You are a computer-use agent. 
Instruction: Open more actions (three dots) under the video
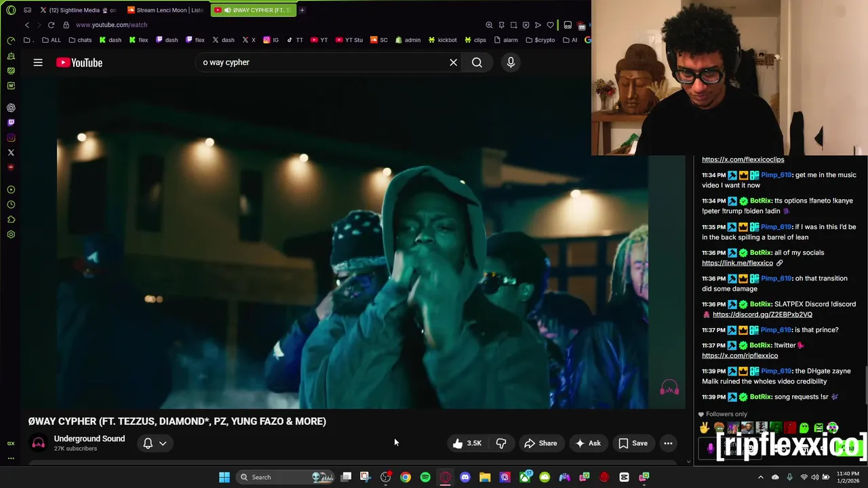click(x=668, y=443)
